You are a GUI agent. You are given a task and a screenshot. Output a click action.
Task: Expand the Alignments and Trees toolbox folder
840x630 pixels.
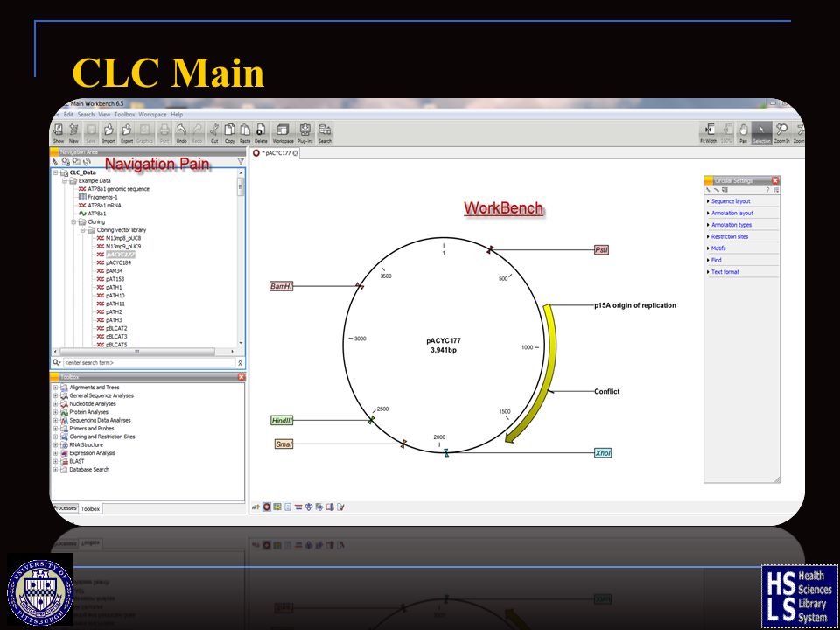56,388
